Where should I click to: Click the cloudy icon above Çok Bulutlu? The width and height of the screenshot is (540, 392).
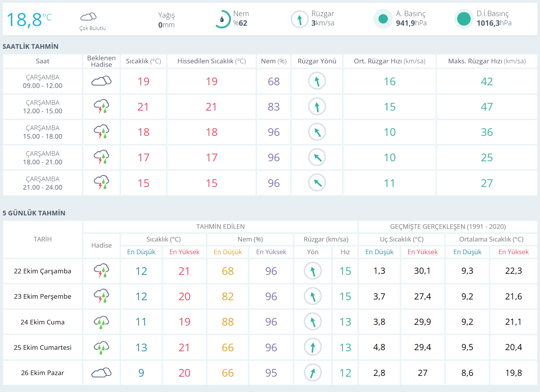point(88,17)
